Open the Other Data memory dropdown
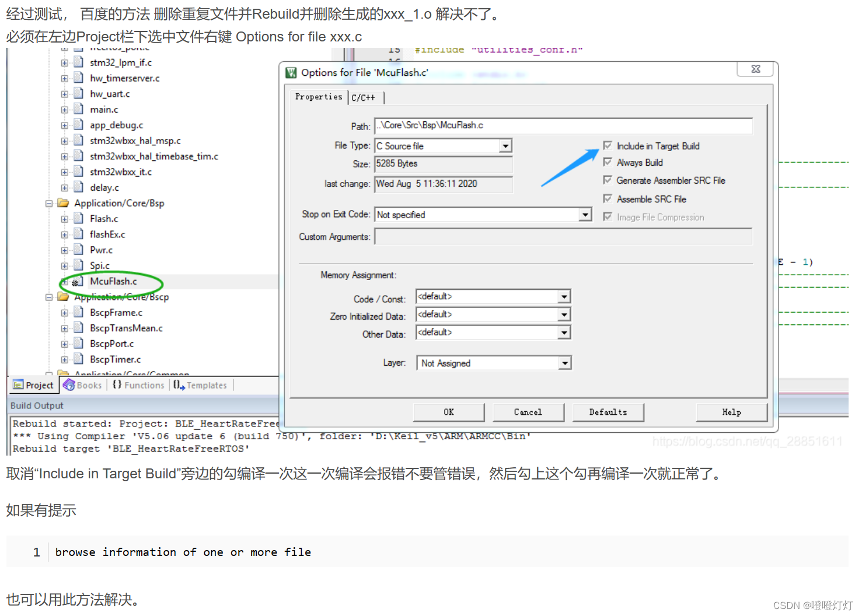The width and height of the screenshot is (862, 616). [564, 333]
